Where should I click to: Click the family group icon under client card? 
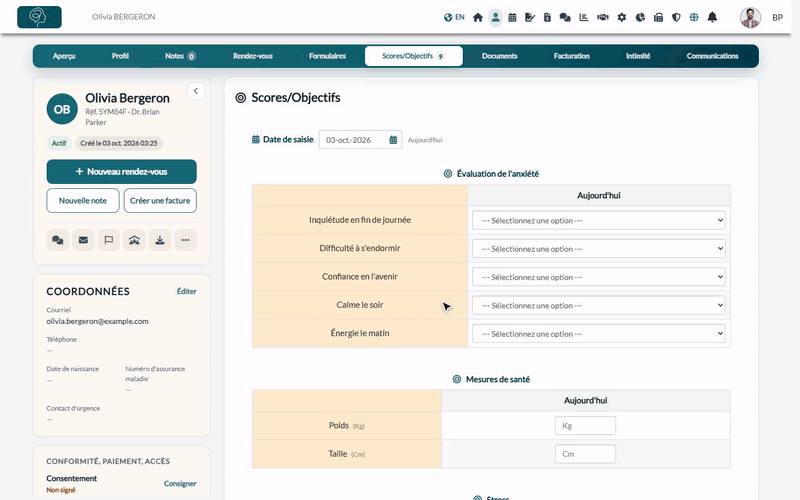click(134, 240)
